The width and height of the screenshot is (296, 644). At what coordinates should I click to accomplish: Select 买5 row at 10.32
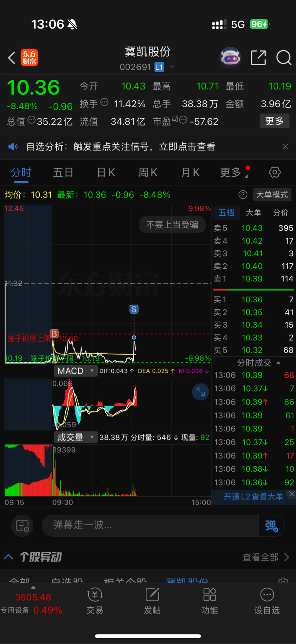tap(254, 350)
